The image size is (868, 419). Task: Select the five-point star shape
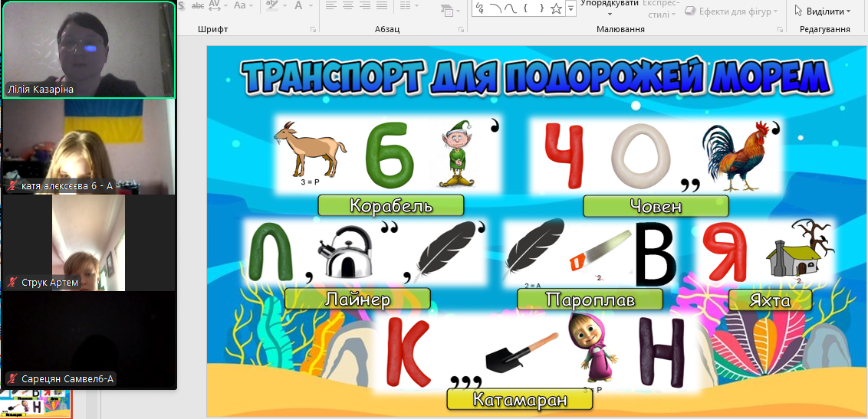557,8
